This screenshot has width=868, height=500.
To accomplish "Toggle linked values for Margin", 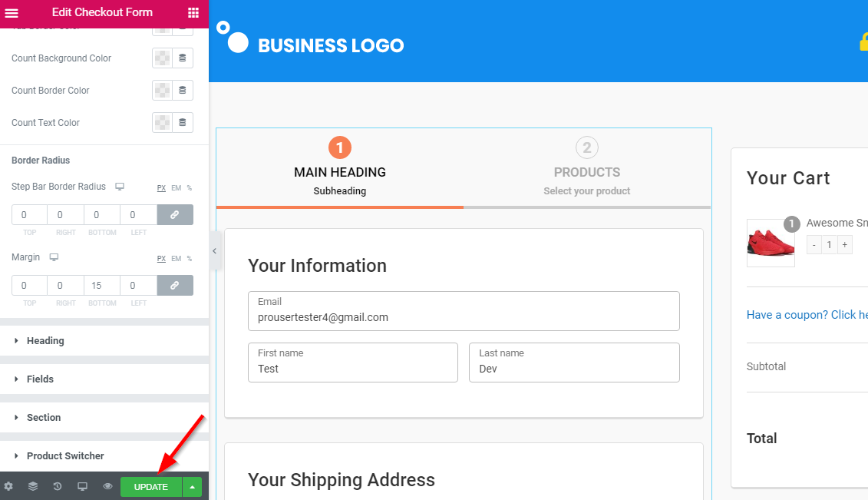I will (x=175, y=285).
